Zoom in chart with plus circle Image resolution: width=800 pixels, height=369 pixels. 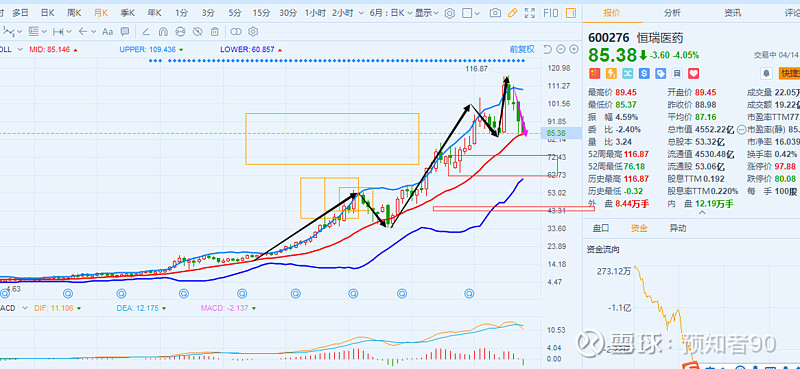574,49
